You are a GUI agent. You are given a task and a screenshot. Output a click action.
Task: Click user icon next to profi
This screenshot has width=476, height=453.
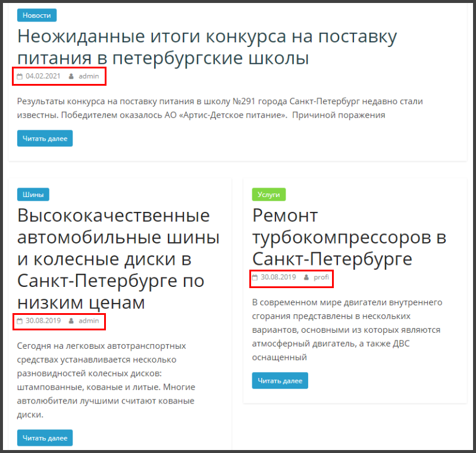(x=306, y=277)
